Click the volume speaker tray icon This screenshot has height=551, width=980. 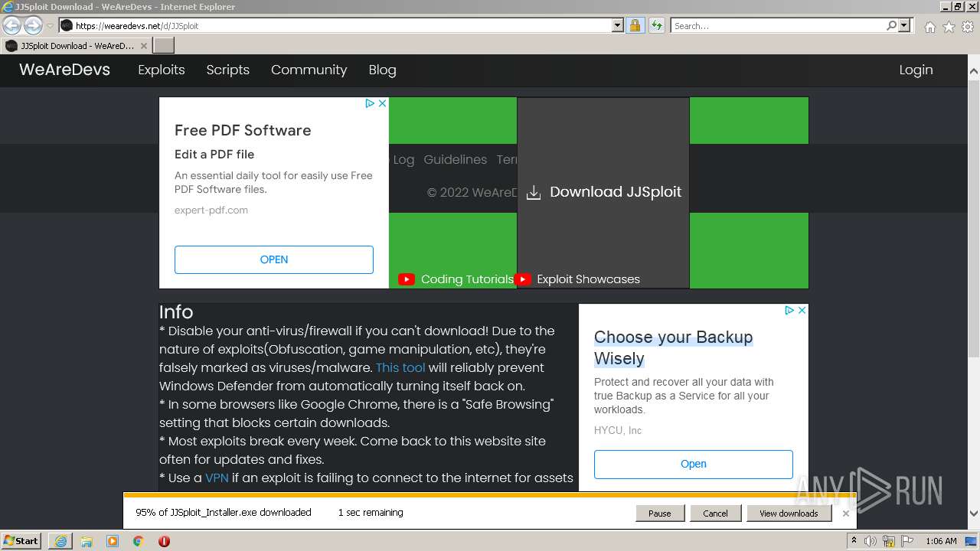coord(871,541)
